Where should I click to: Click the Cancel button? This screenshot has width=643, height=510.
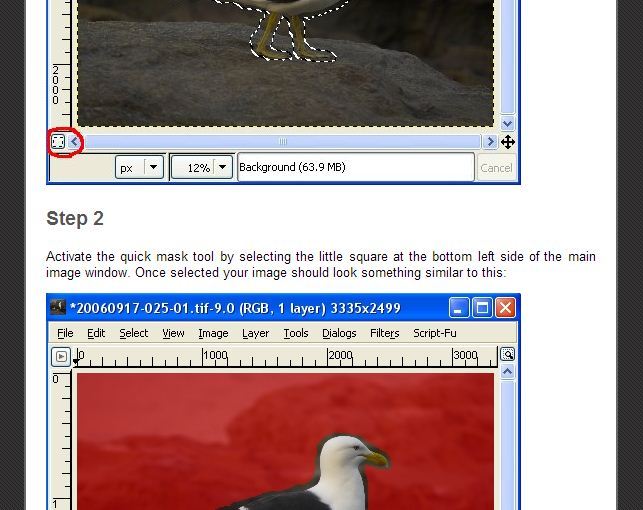click(496, 168)
